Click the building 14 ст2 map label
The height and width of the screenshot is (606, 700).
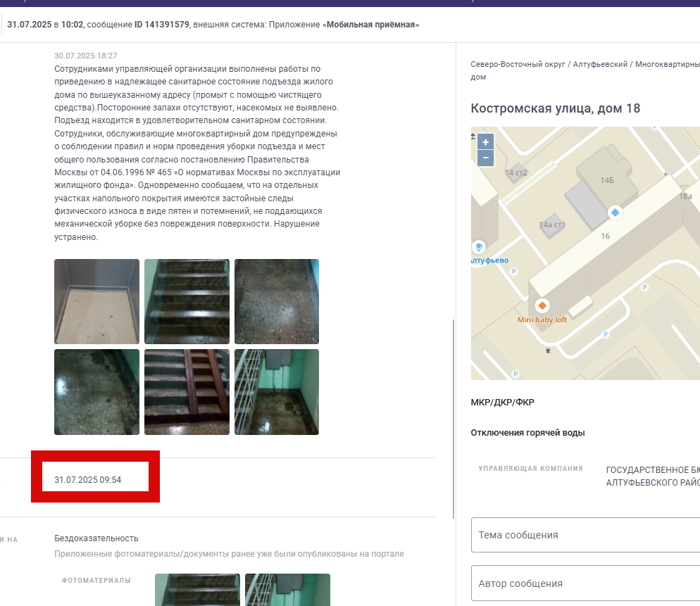point(516,172)
